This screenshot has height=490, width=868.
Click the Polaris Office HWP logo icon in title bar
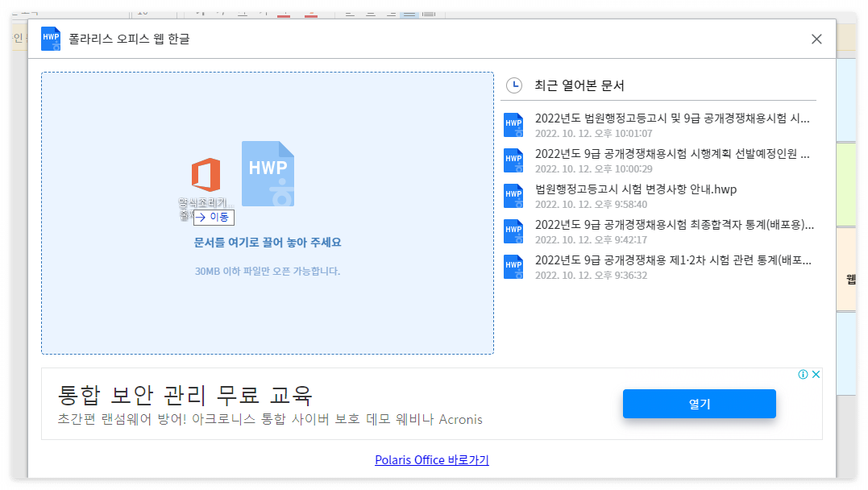coord(51,39)
